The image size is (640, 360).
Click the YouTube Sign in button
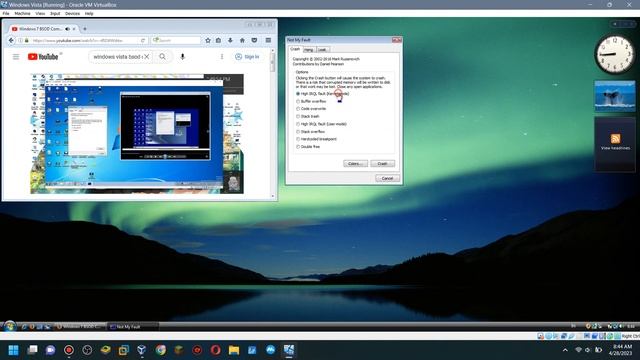pos(247,57)
